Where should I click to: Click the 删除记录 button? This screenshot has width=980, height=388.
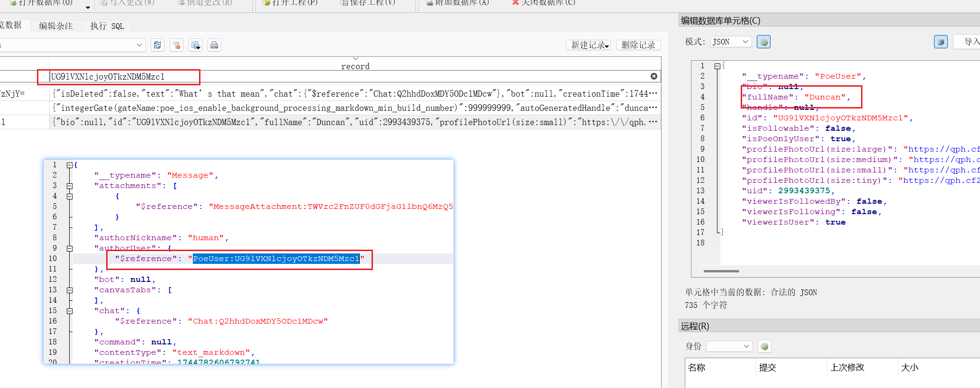tap(638, 45)
